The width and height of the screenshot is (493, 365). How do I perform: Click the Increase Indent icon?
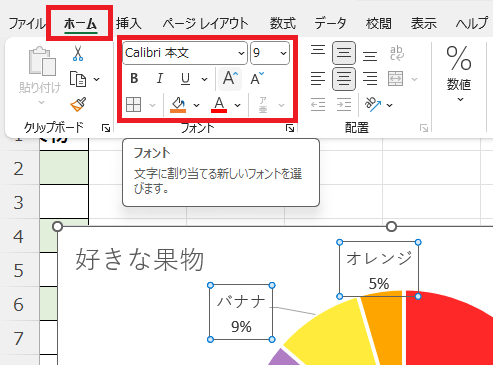click(344, 105)
